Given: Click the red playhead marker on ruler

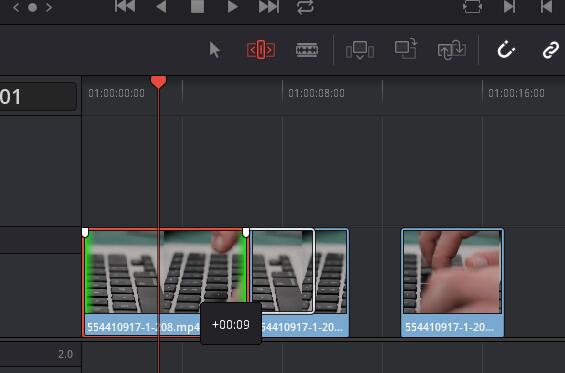Looking at the screenshot, I should coord(159,82).
